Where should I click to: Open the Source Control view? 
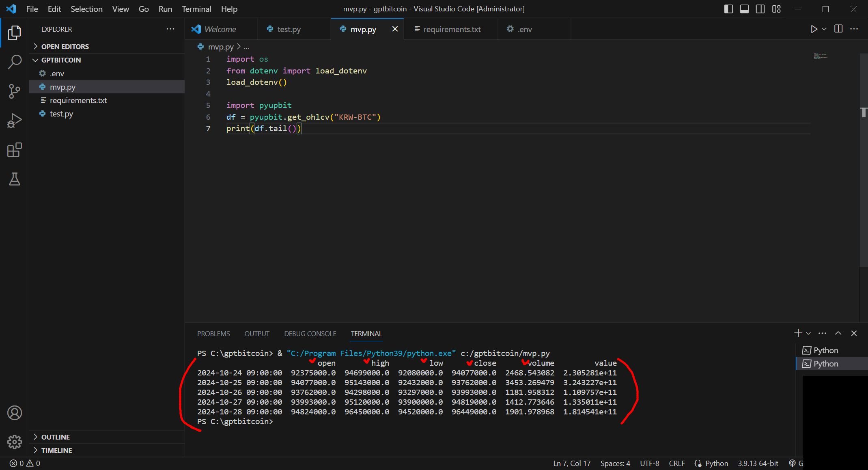coord(15,91)
